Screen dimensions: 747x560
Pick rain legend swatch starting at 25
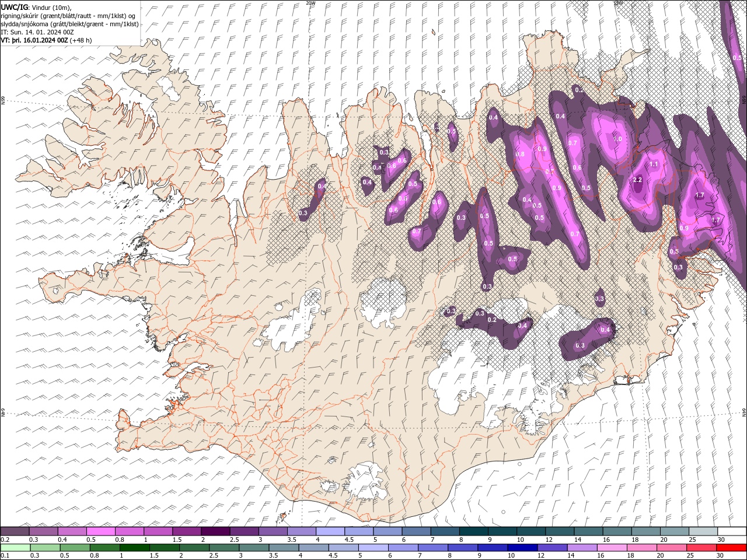pos(701,548)
